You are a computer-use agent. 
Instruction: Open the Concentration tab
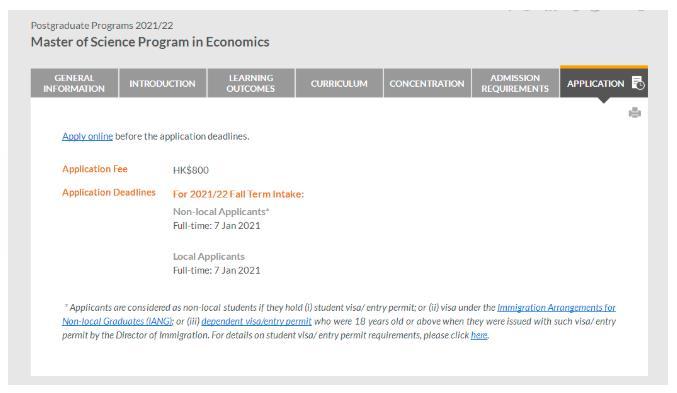click(427, 83)
